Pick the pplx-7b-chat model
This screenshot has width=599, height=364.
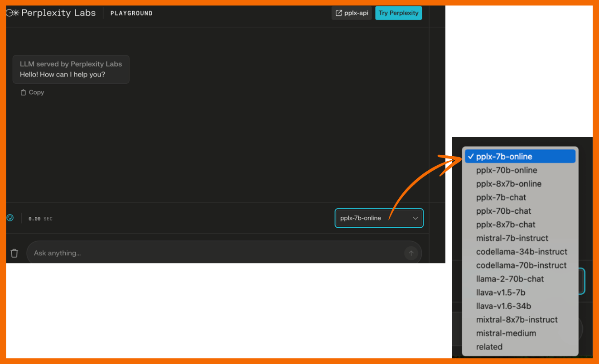click(x=501, y=197)
